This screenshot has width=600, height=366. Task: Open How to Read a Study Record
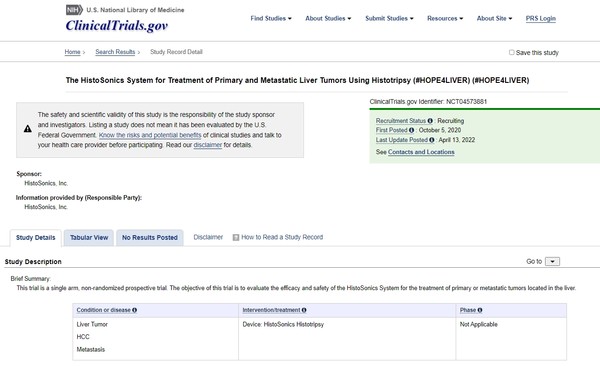point(282,237)
